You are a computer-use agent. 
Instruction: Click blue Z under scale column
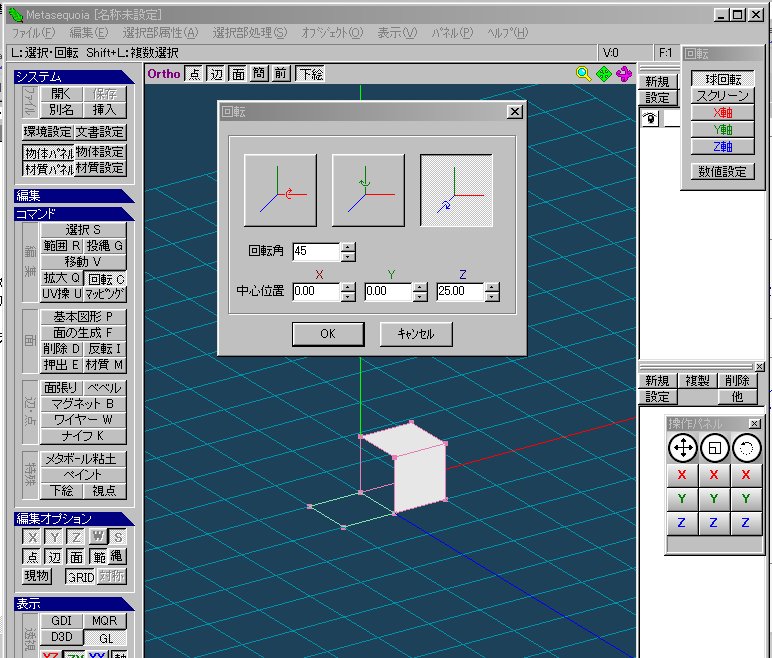coord(714,523)
